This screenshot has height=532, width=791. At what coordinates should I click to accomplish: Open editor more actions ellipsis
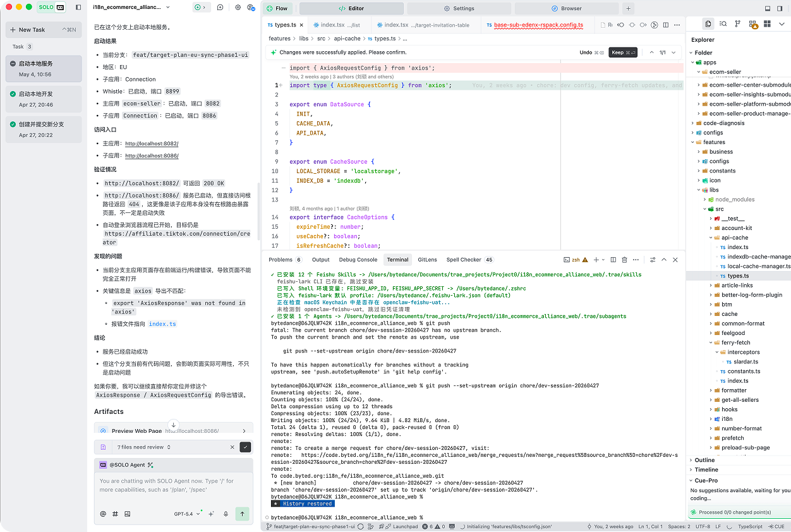click(675, 25)
